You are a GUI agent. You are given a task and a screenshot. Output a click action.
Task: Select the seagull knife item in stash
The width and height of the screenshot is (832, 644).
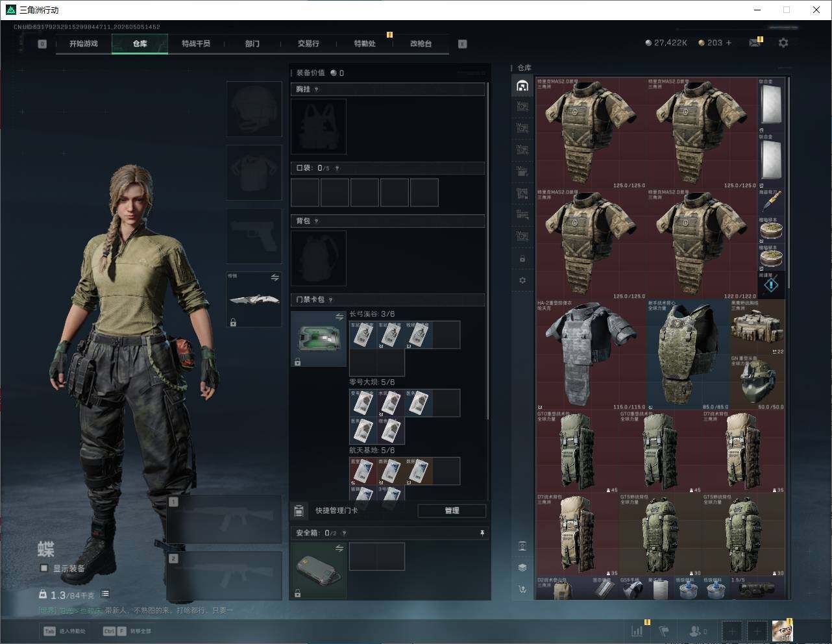point(771,203)
